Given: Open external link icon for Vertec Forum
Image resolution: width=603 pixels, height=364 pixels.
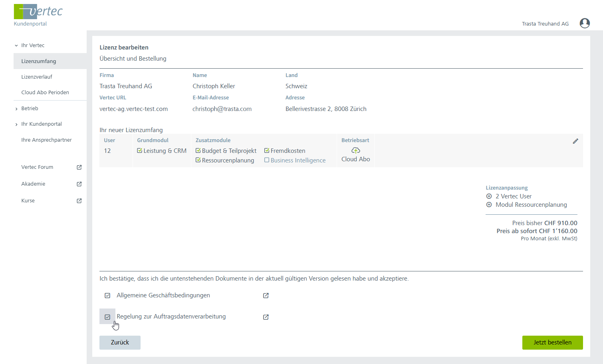Looking at the screenshot, I should 79,167.
